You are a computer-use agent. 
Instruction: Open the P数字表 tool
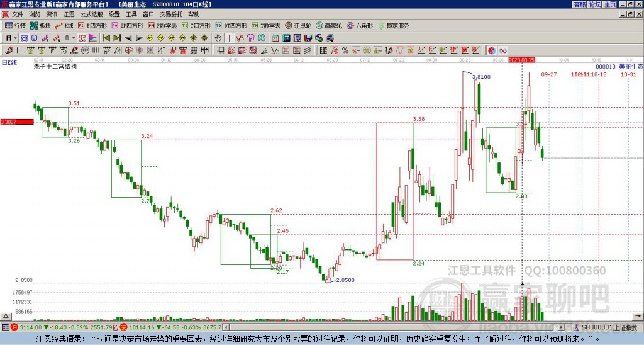[162, 25]
